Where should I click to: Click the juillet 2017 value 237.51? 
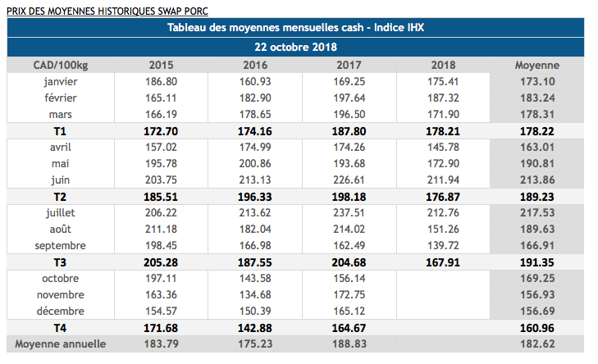pyautogui.click(x=349, y=212)
